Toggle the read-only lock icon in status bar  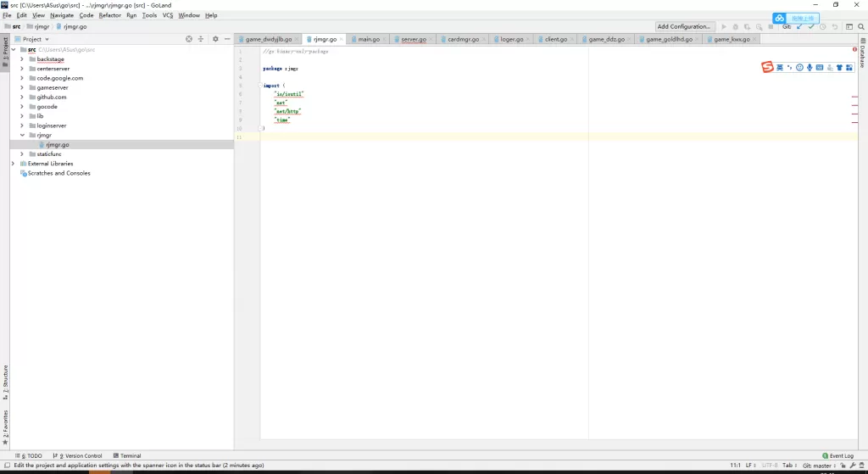843,466
